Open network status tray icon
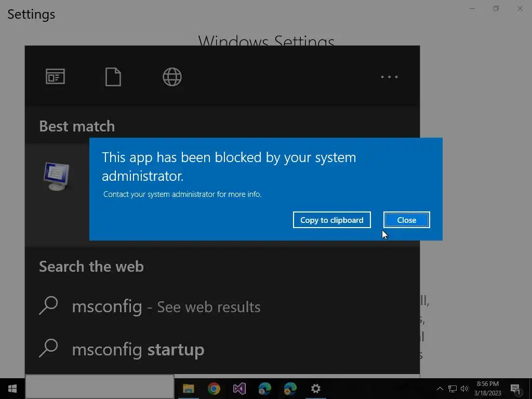 click(453, 389)
